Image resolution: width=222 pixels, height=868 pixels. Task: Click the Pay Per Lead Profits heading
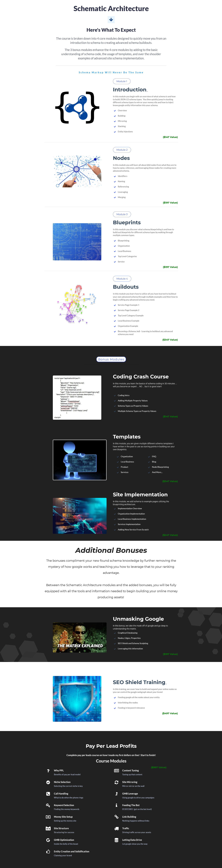pyautogui.click(x=111, y=746)
